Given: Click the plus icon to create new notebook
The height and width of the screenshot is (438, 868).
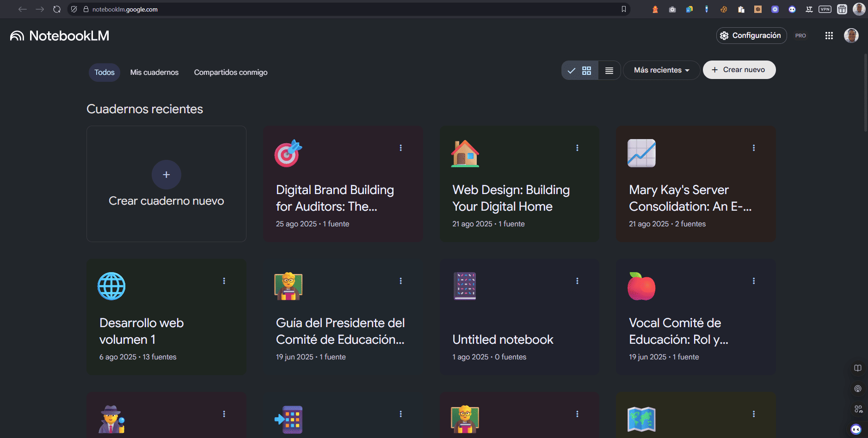Looking at the screenshot, I should (x=166, y=175).
